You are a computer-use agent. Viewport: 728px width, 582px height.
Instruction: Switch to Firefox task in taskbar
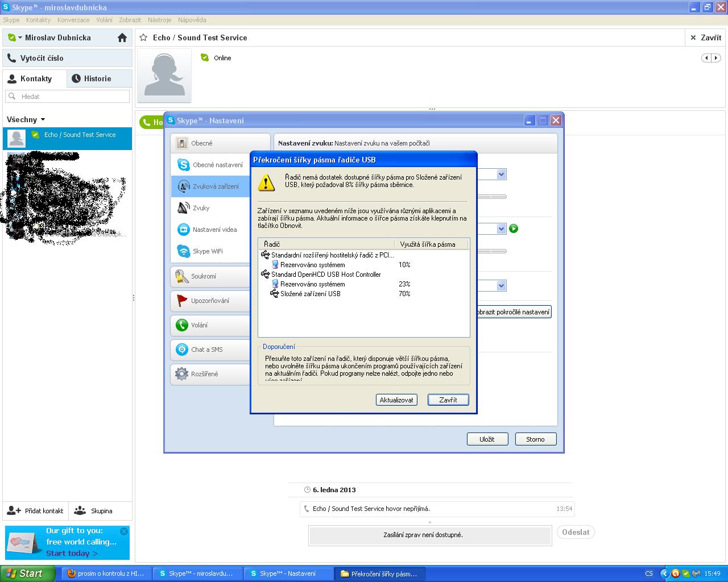point(106,573)
